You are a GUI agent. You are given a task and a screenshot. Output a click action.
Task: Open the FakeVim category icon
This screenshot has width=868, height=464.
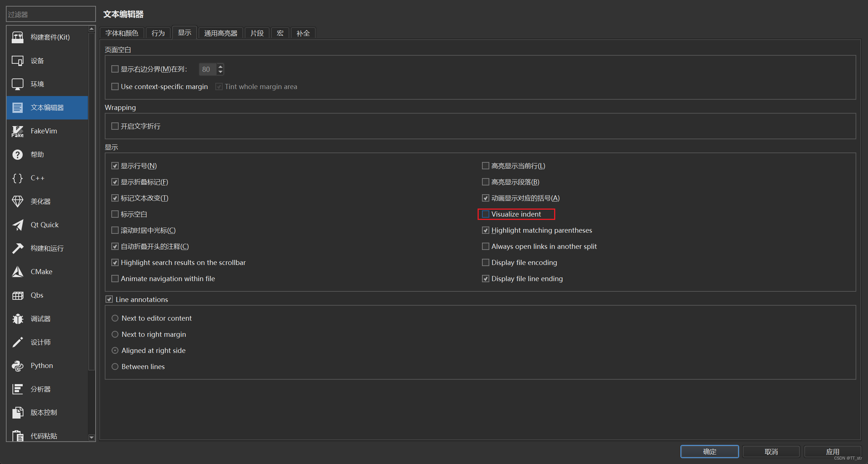click(x=18, y=131)
